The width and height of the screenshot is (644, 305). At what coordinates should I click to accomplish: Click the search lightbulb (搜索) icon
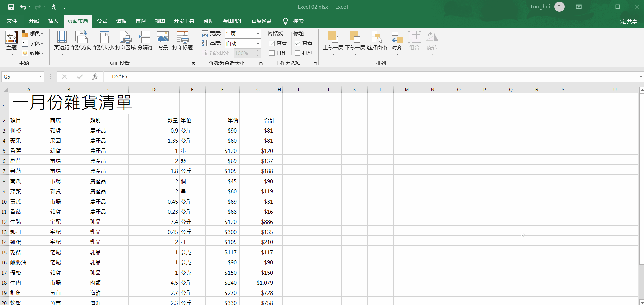coord(285,21)
